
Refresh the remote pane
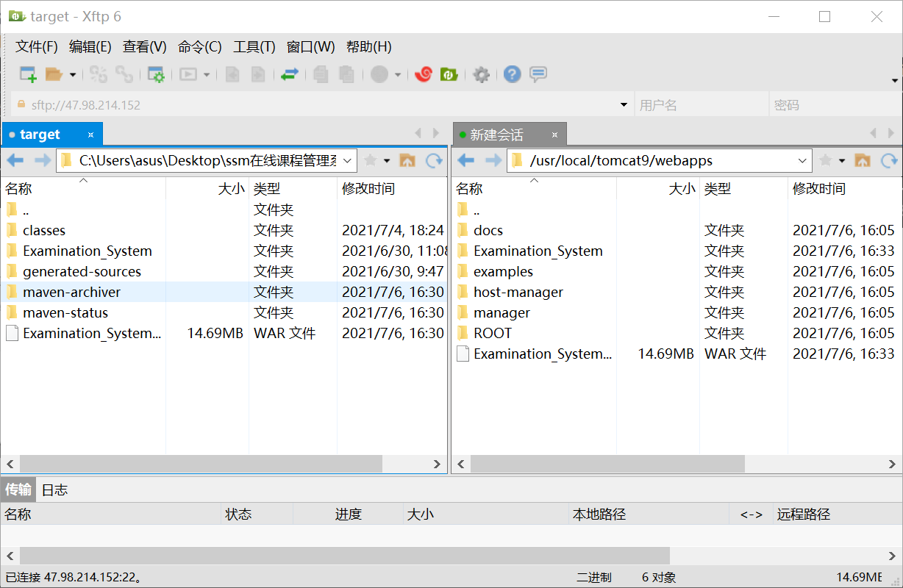tap(890, 160)
